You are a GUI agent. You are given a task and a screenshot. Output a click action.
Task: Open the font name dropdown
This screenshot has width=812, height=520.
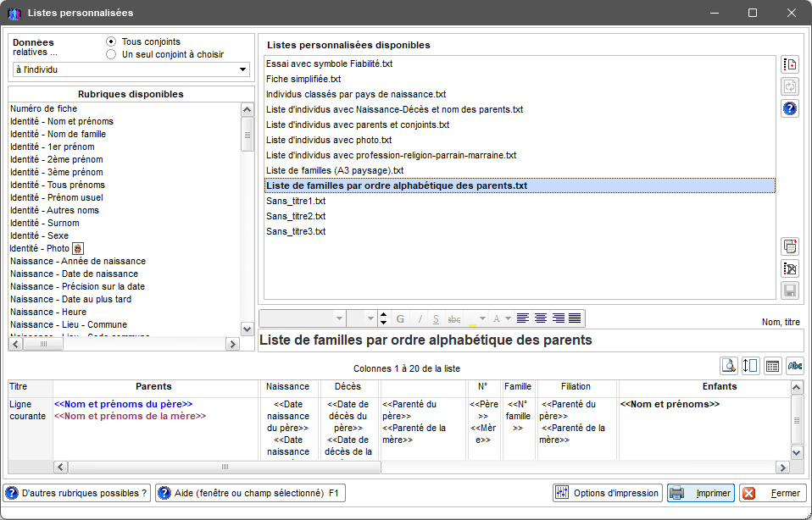click(339, 318)
